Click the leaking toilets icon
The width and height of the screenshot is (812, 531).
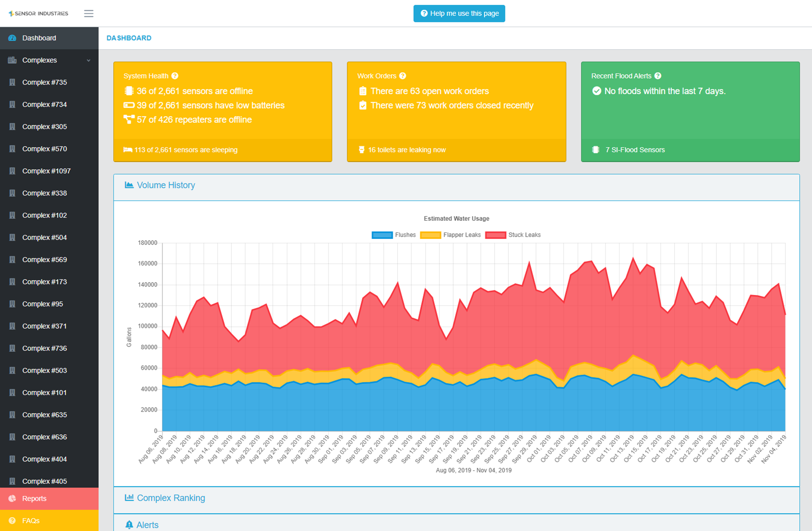pos(362,150)
